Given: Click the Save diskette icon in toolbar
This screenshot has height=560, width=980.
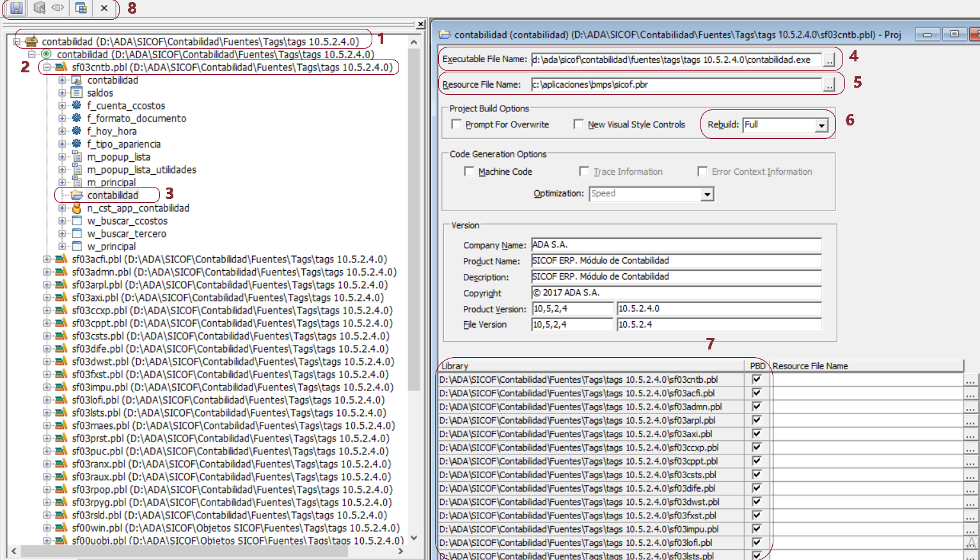Looking at the screenshot, I should (17, 8).
